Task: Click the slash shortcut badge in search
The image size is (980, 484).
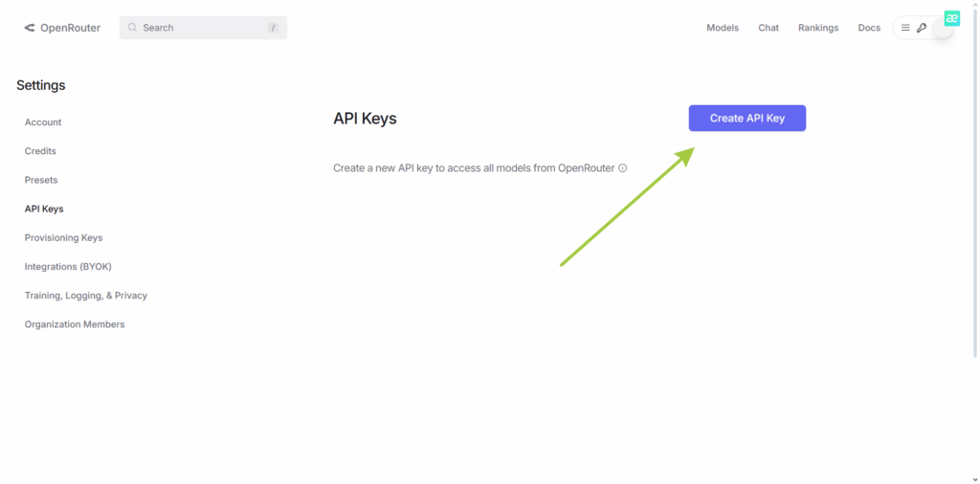Action: [273, 28]
